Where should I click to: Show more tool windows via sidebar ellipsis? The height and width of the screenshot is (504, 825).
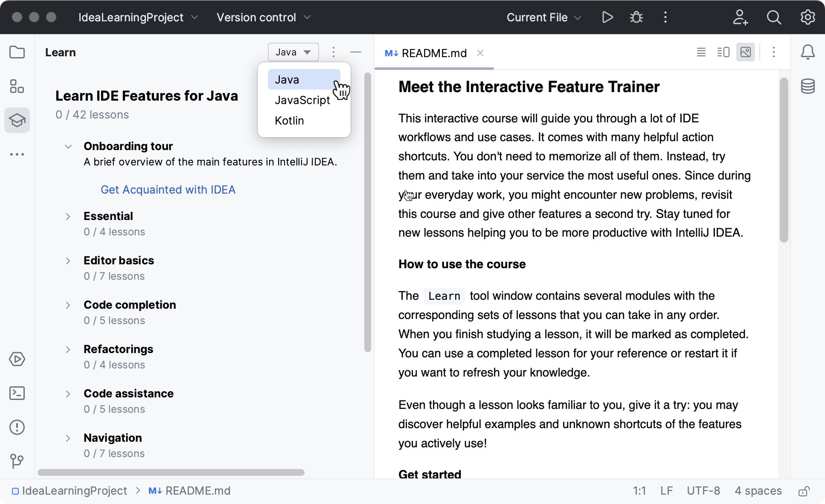(x=17, y=154)
